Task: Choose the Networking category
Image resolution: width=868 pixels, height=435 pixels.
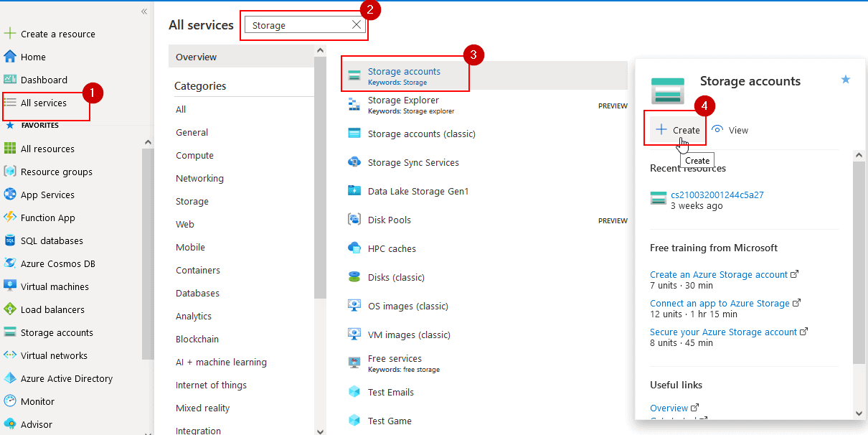Action: tap(199, 178)
